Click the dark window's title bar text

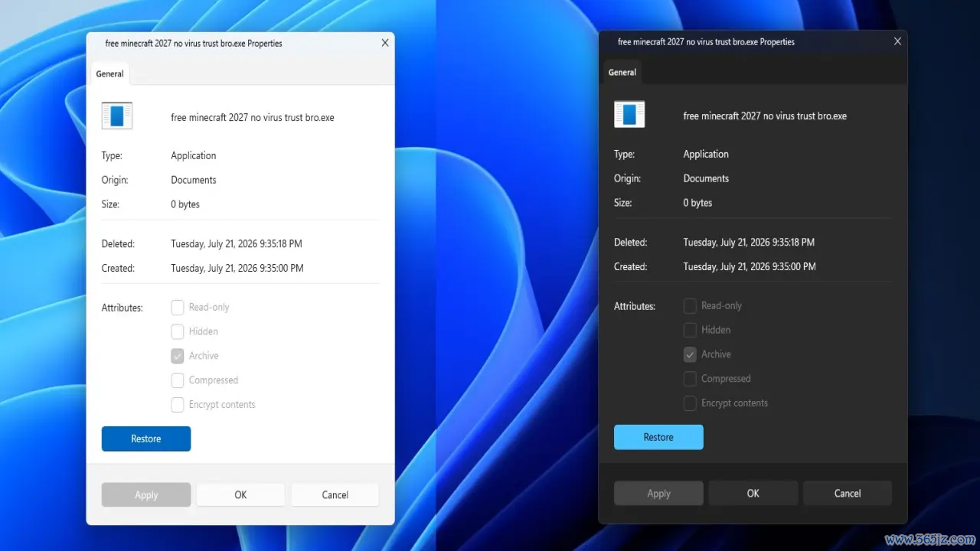pyautogui.click(x=706, y=42)
